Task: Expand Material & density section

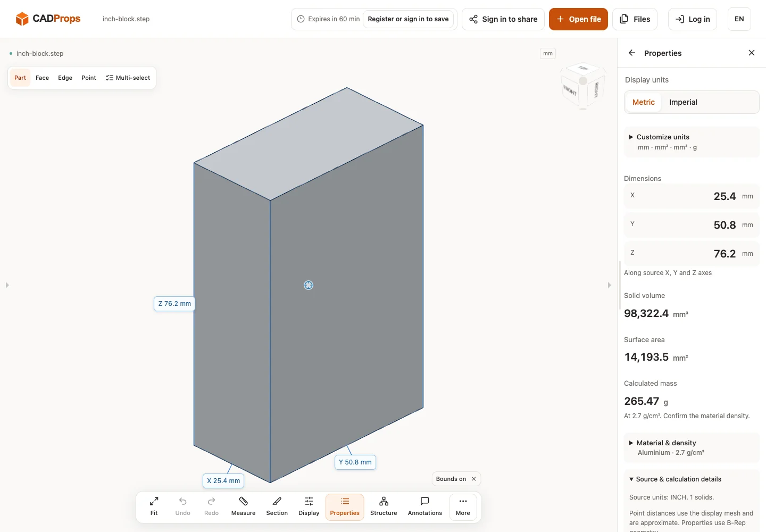Action: click(692, 447)
